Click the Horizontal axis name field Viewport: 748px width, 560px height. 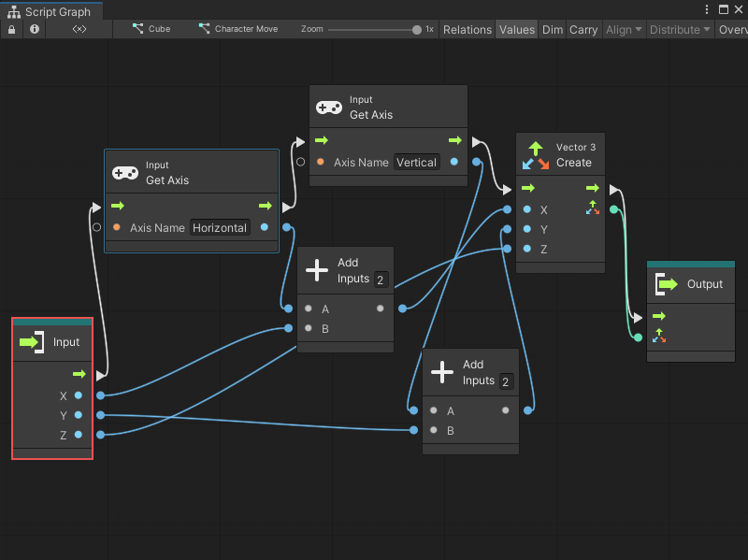click(220, 227)
